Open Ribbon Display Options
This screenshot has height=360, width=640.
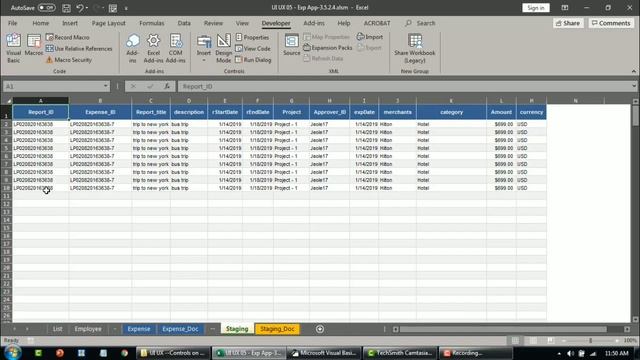tap(564, 8)
